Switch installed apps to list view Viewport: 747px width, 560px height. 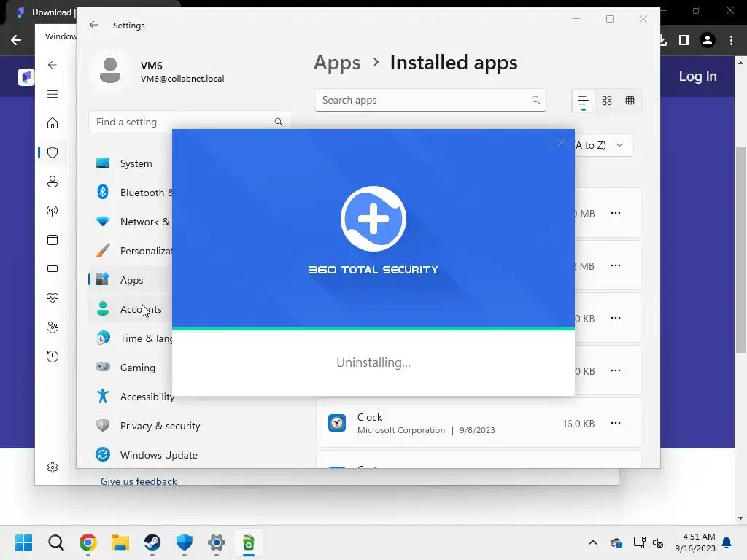(583, 101)
